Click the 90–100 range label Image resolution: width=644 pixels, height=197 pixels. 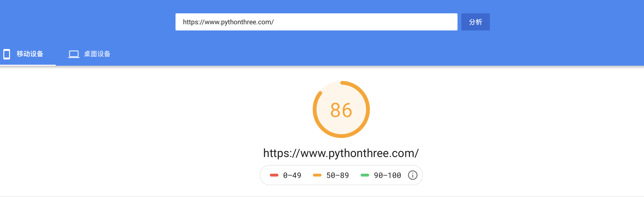coord(387,175)
